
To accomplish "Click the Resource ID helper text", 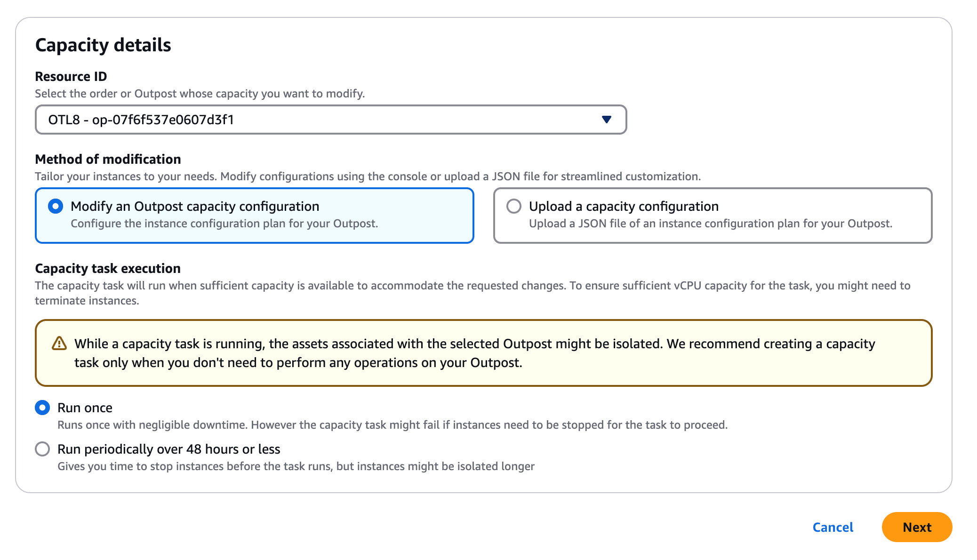I will point(200,93).
